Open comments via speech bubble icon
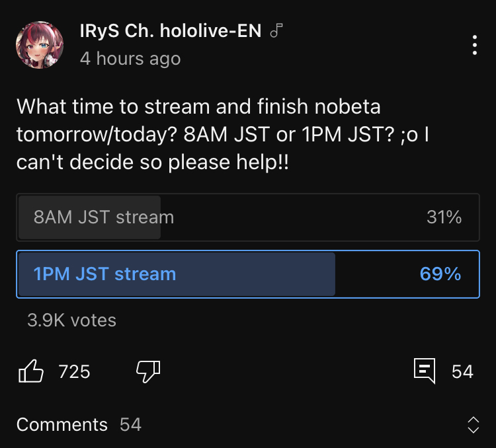The height and width of the screenshot is (448, 496). (425, 371)
